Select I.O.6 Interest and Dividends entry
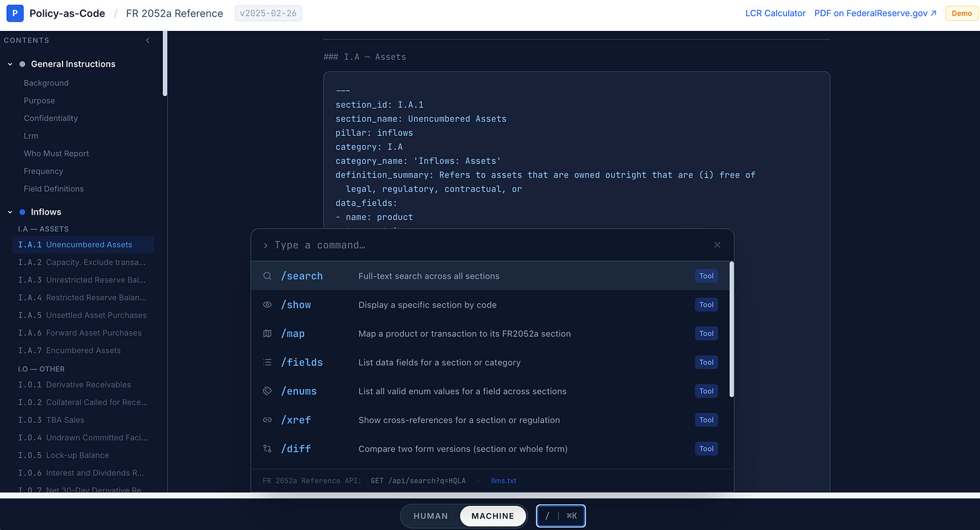 (83, 473)
